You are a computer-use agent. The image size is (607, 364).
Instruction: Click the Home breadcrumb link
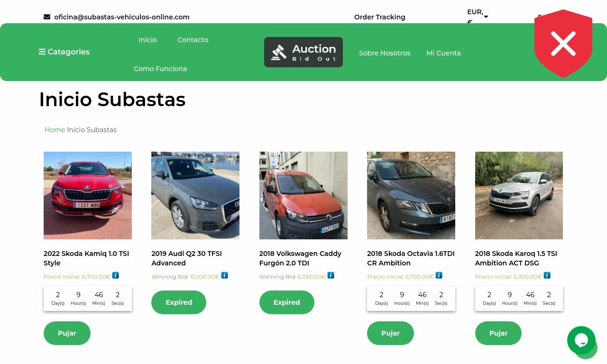coord(55,130)
